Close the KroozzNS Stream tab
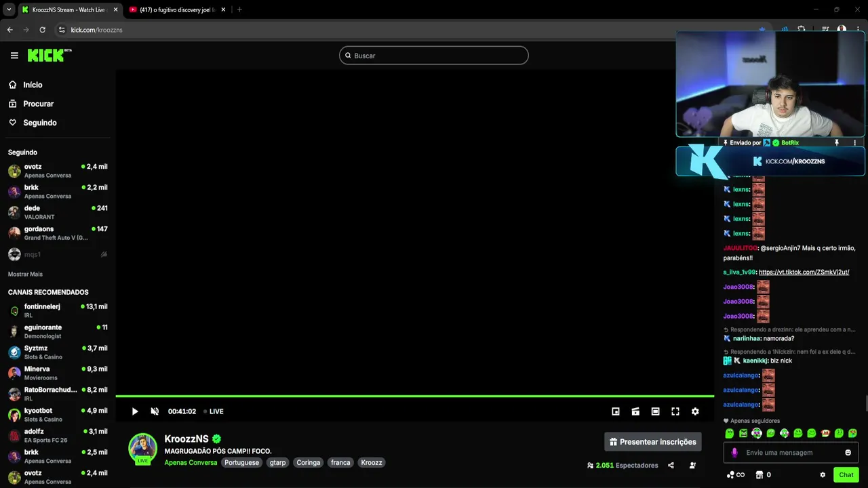The image size is (868, 488). pyautogui.click(x=115, y=9)
